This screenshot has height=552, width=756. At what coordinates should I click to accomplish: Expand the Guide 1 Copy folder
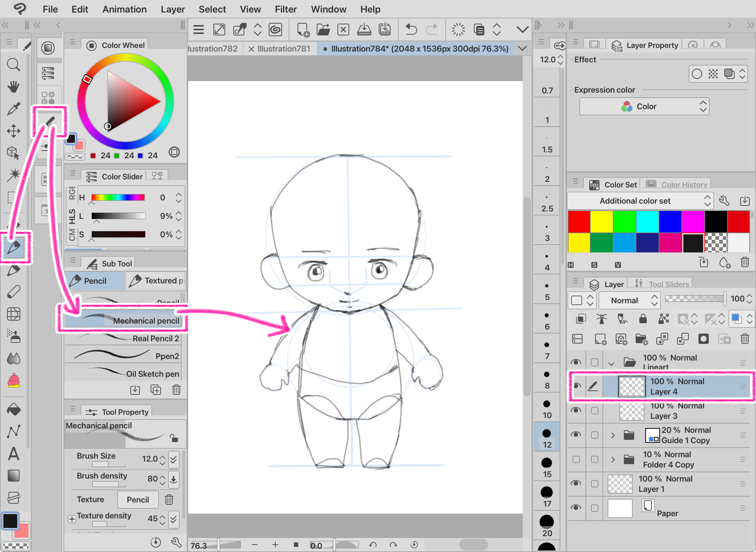coord(613,435)
